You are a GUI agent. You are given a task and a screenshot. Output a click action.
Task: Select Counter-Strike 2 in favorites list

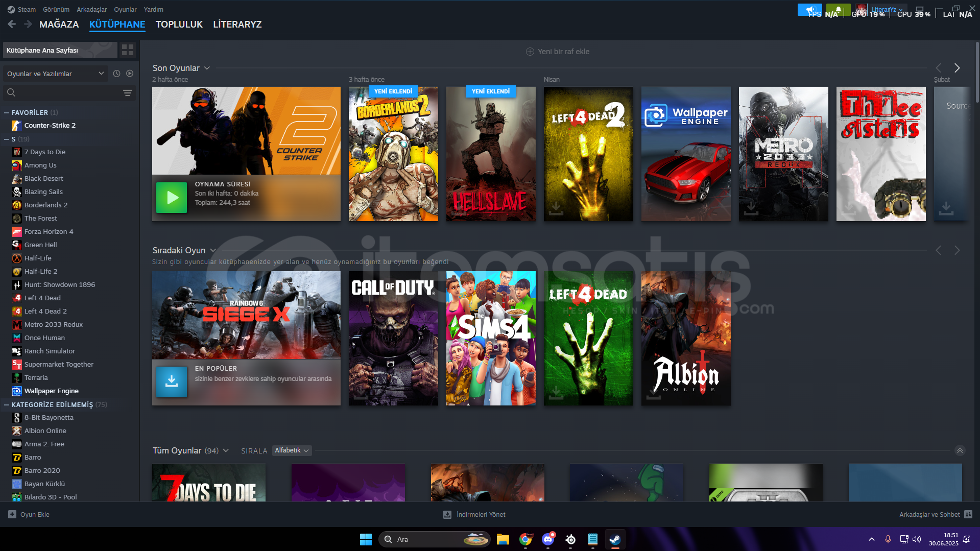50,125
